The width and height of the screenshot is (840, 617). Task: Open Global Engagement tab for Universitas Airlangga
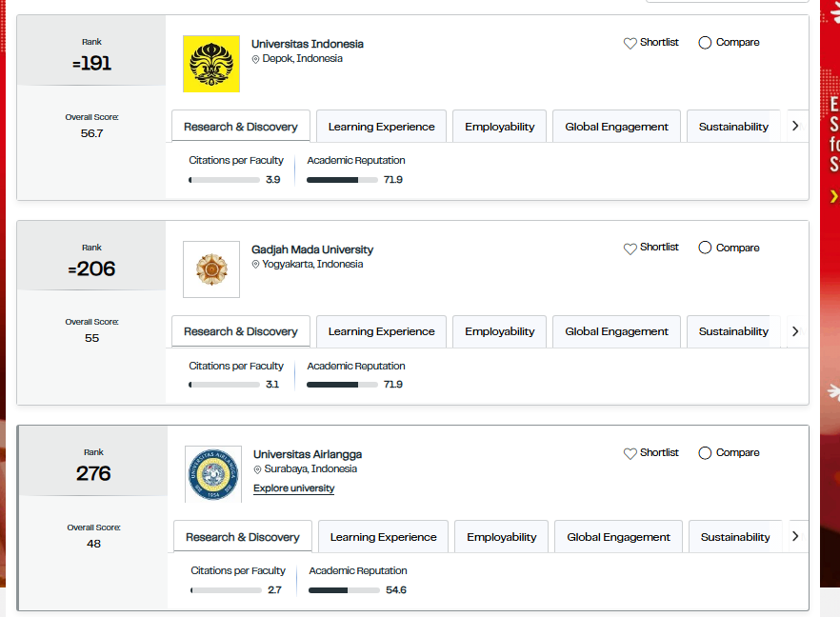tap(618, 537)
